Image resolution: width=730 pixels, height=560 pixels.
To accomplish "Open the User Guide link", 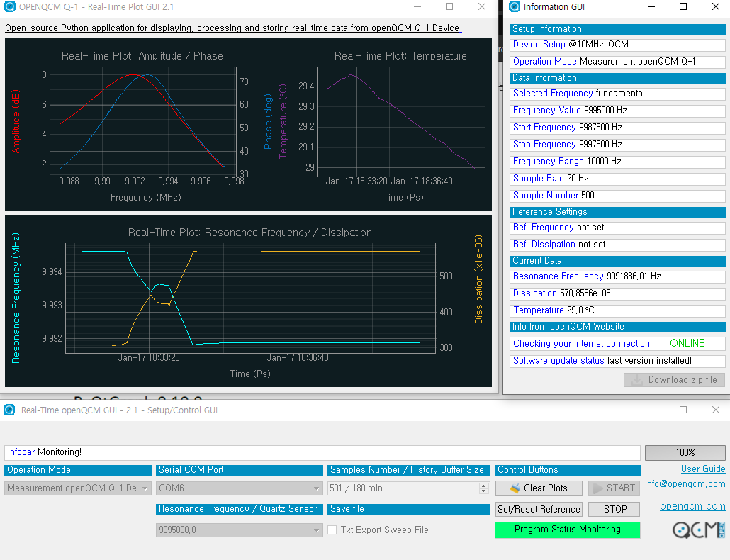I will pos(703,469).
